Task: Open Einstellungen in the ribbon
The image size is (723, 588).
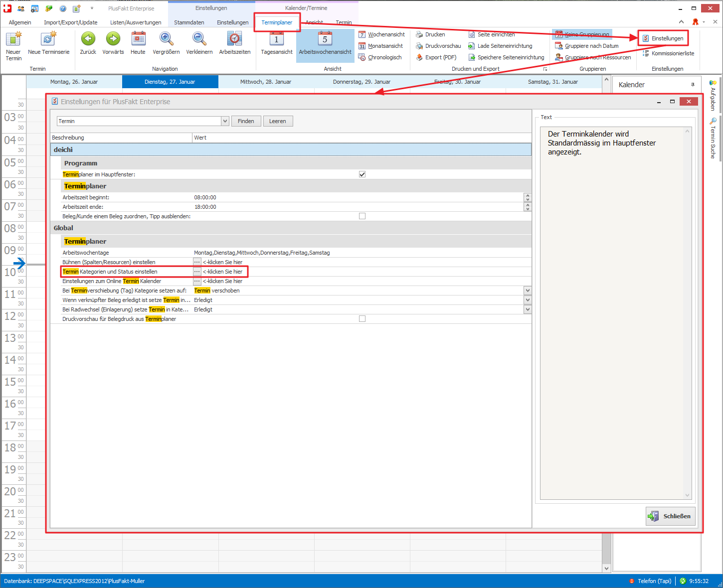Action: tap(663, 38)
